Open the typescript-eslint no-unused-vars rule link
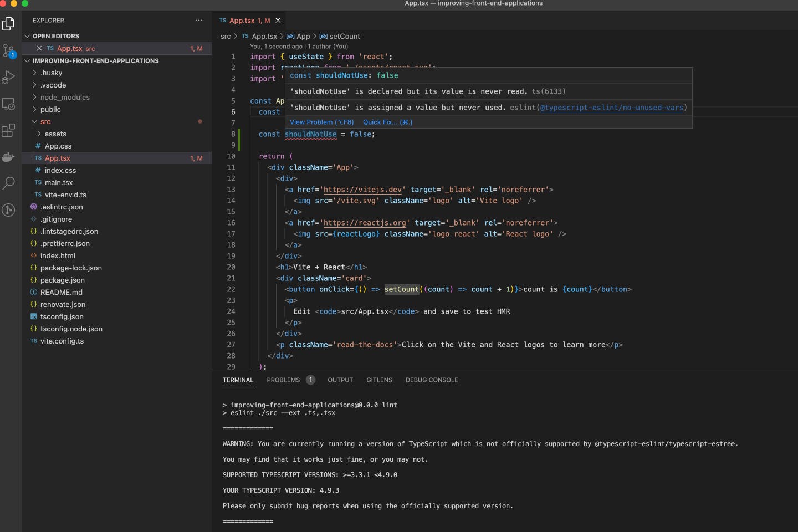Image resolution: width=798 pixels, height=532 pixels. [x=612, y=108]
